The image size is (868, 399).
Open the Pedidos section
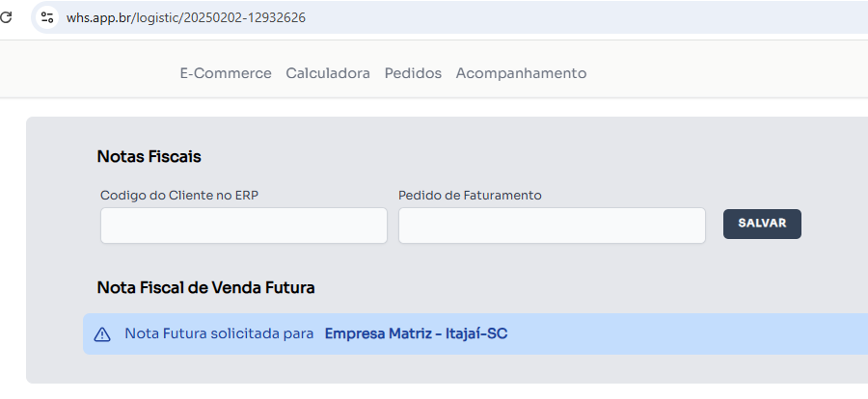[413, 73]
